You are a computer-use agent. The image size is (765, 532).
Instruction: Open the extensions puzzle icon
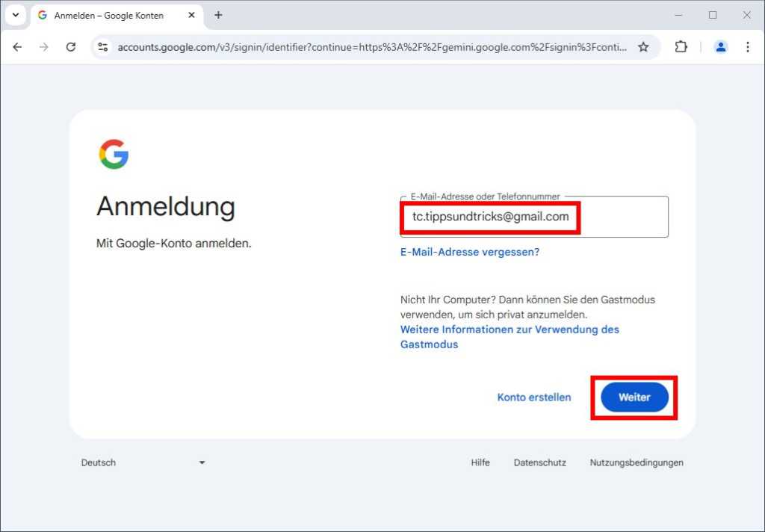click(x=681, y=46)
